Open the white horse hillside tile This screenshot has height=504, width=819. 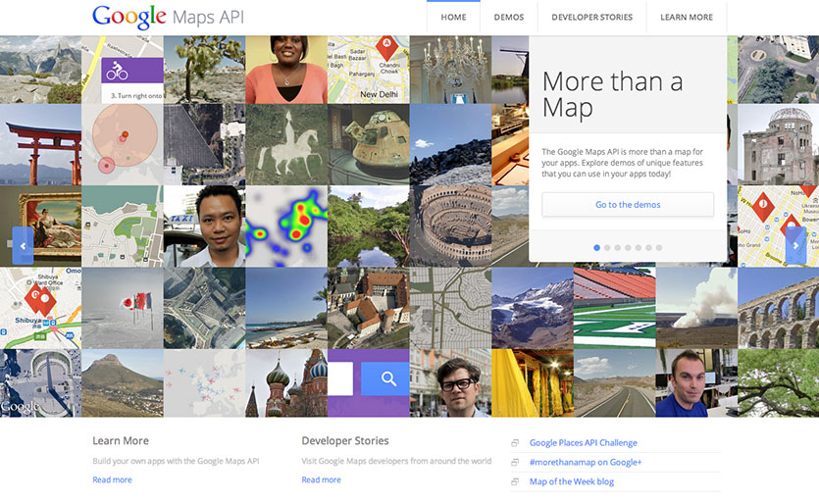pyautogui.click(x=286, y=144)
